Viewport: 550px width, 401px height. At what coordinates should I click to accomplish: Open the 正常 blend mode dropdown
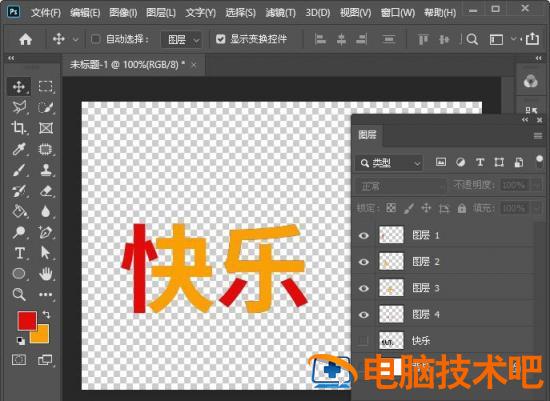(401, 186)
